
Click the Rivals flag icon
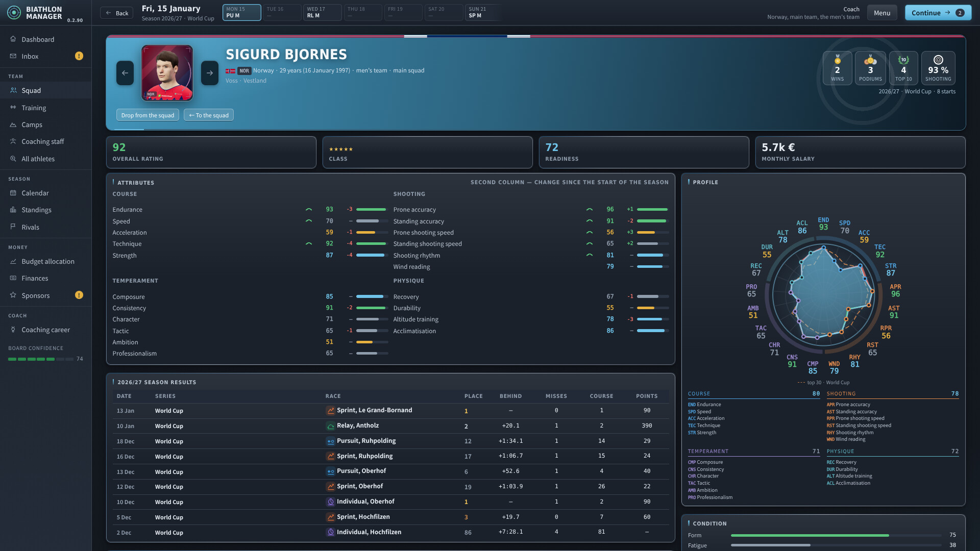coord(13,227)
